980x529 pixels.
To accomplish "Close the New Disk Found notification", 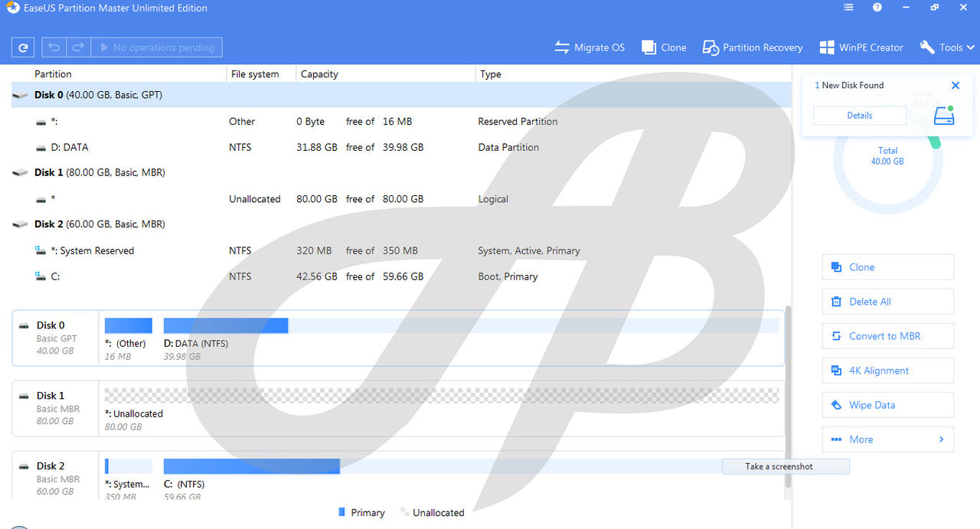I will (955, 86).
